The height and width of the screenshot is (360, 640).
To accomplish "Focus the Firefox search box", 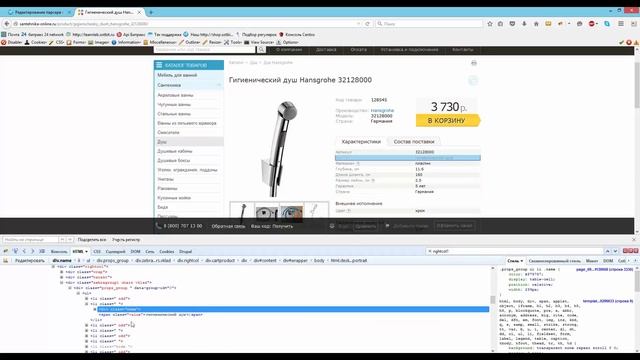I will click(x=429, y=24).
